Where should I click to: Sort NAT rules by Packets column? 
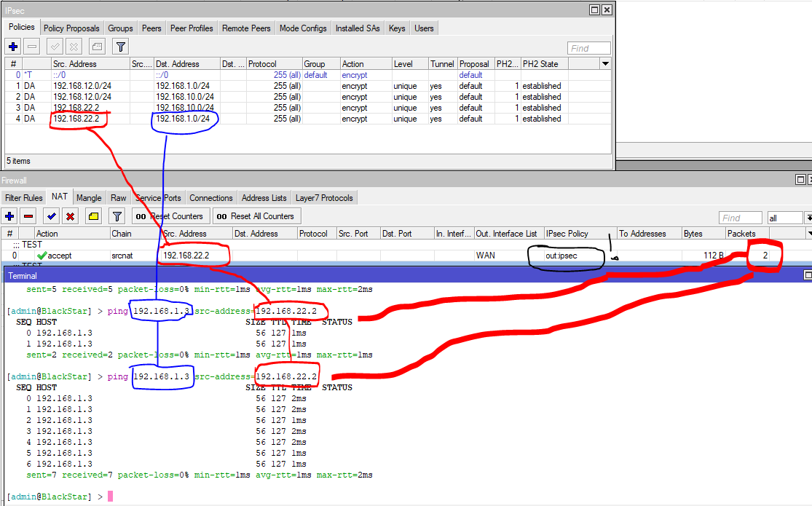(747, 234)
